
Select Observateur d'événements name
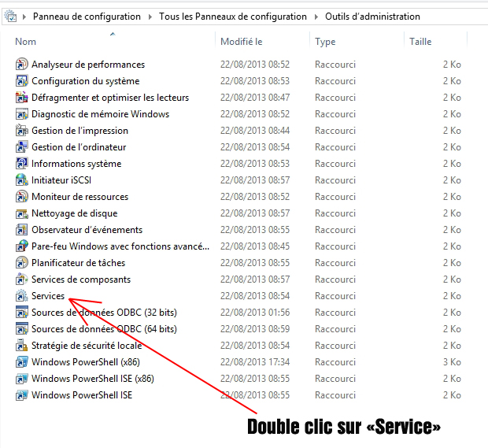coord(87,230)
